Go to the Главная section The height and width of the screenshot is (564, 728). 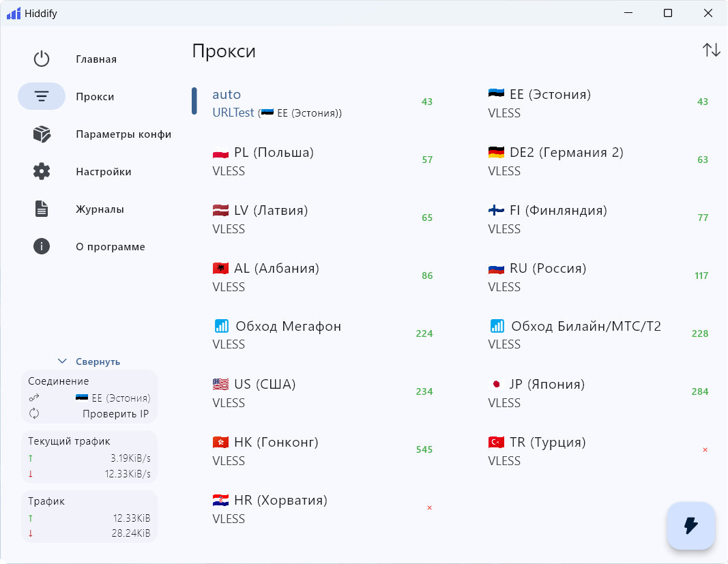click(x=96, y=59)
